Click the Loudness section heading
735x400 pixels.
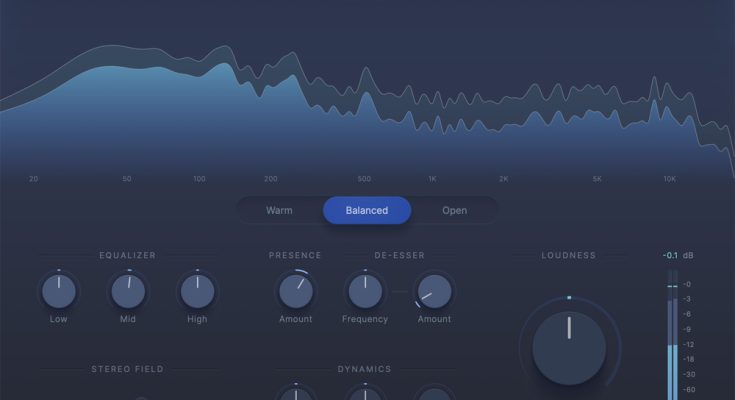[569, 256]
